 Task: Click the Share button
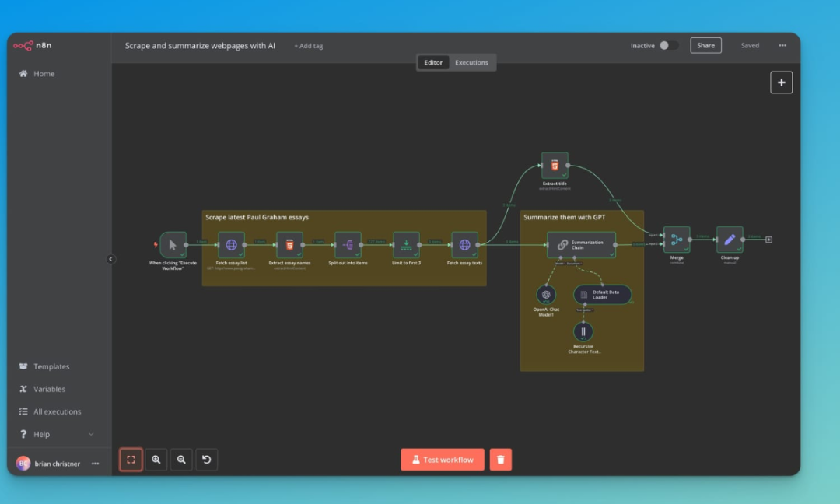point(705,46)
